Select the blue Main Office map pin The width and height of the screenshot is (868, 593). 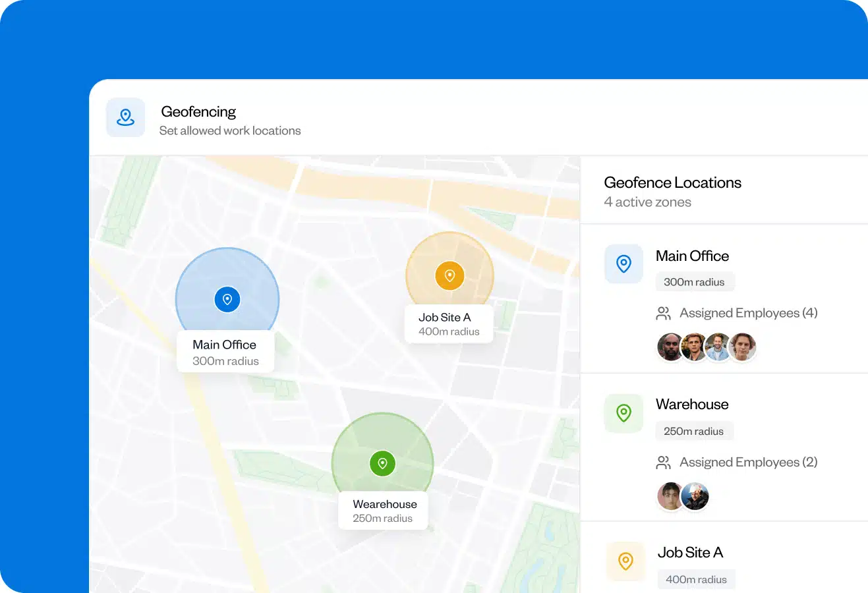(x=227, y=298)
